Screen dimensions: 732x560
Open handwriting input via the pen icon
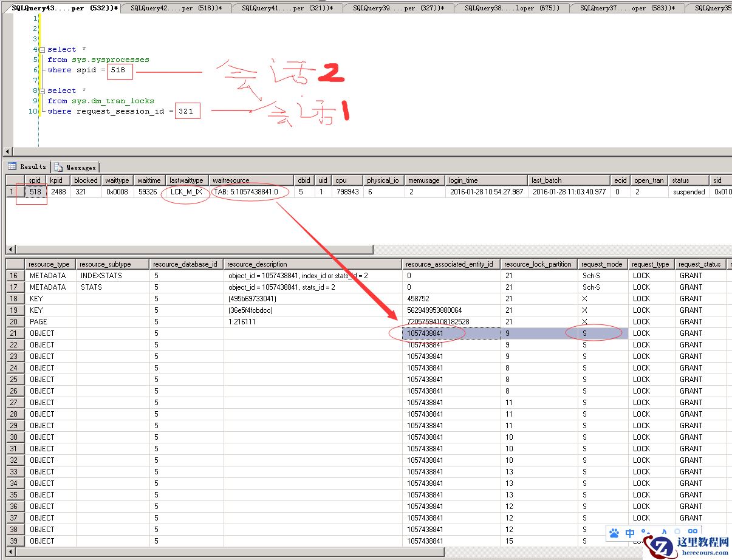[x=663, y=532]
